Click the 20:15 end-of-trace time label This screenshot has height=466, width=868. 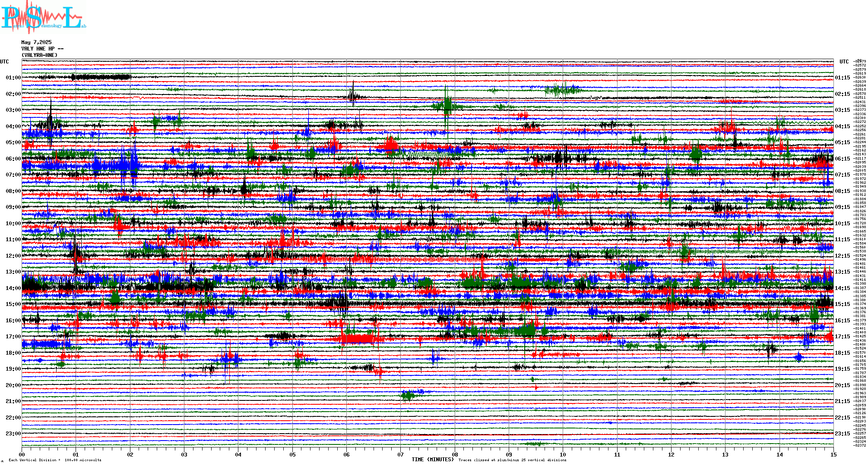pos(843,385)
